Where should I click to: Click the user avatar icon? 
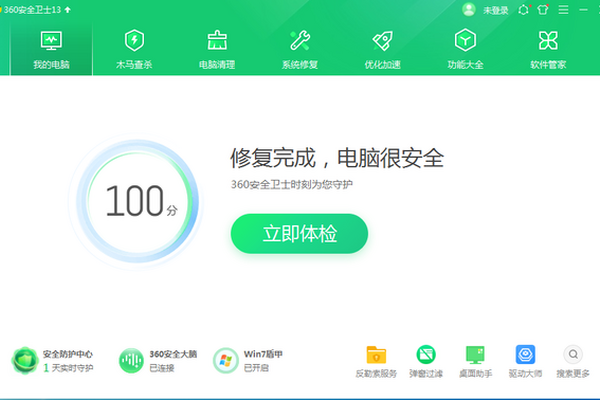[468, 10]
